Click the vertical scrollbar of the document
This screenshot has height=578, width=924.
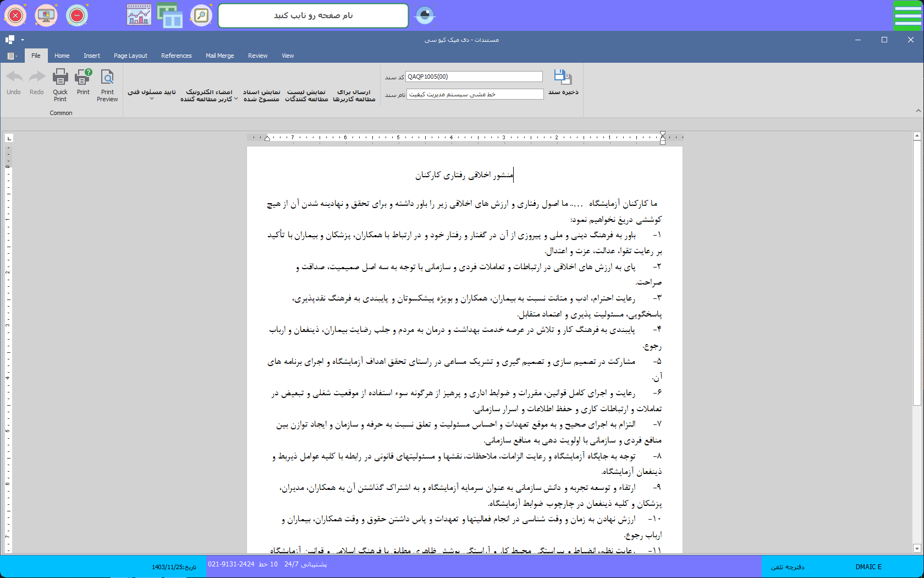(x=916, y=275)
